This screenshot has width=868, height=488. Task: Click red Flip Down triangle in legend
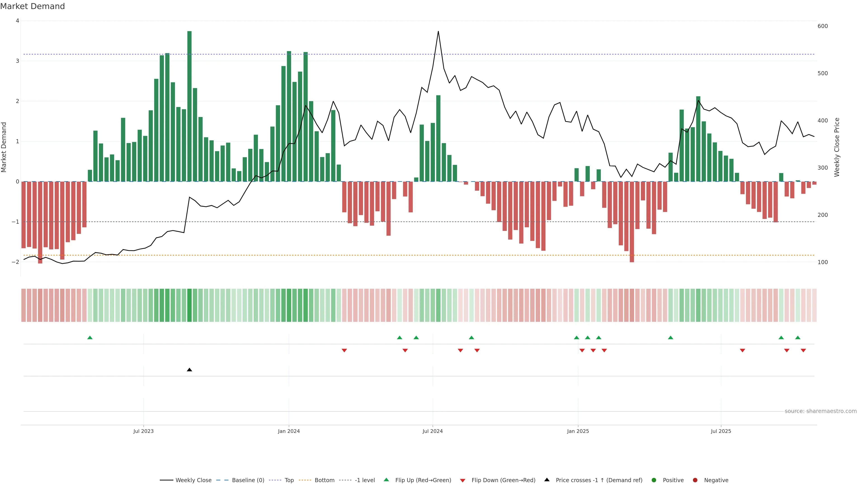463,481
